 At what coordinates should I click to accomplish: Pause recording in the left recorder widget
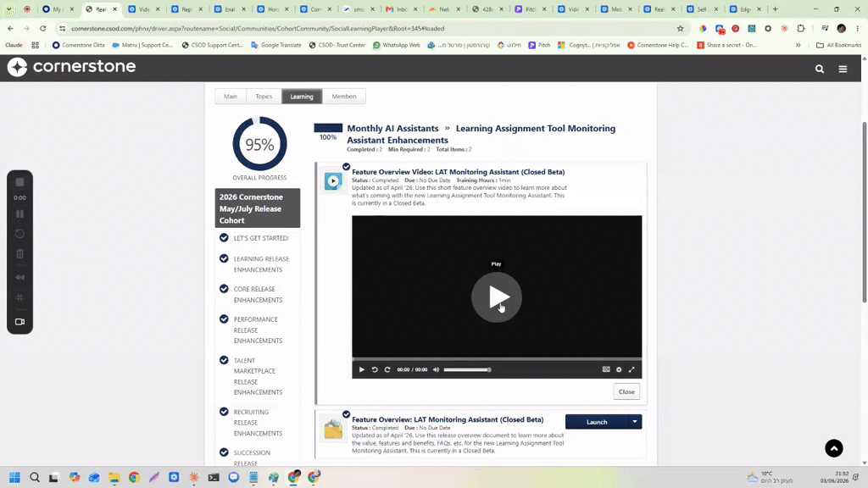pos(20,213)
